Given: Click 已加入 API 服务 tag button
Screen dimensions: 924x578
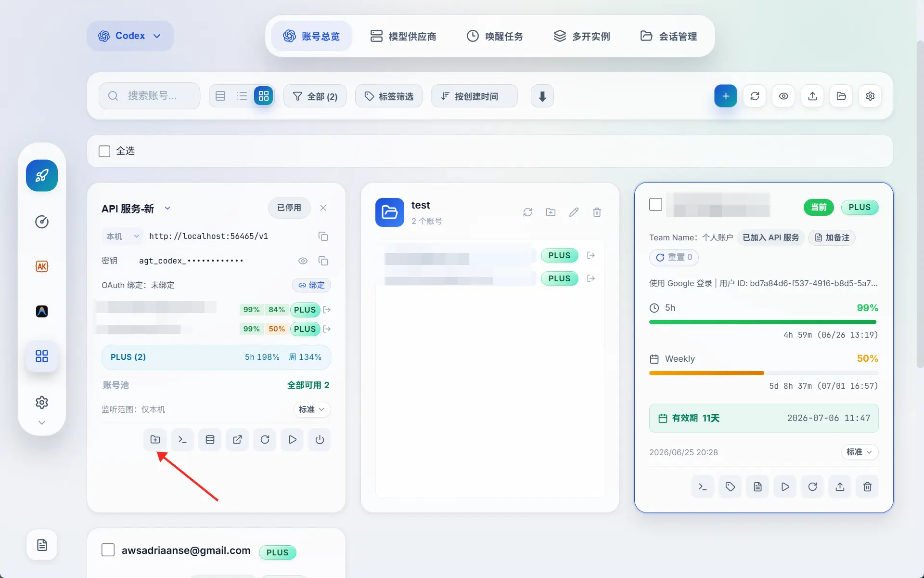Looking at the screenshot, I should point(770,238).
